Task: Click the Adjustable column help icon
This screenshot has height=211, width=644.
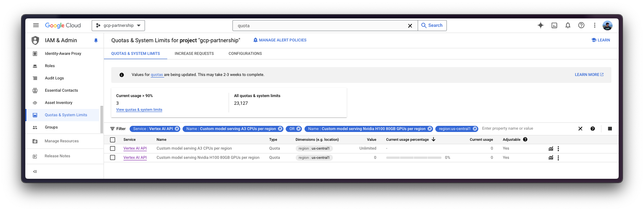Action: (525, 140)
